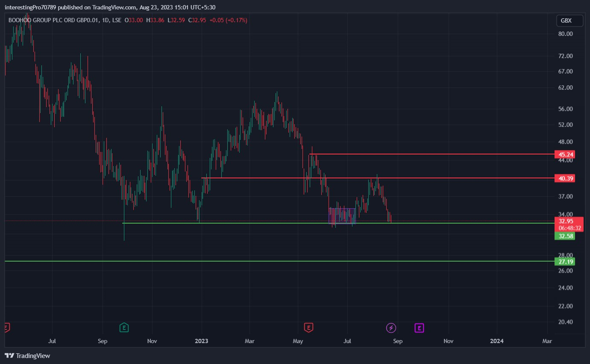Click the high value H33.86

155,20
